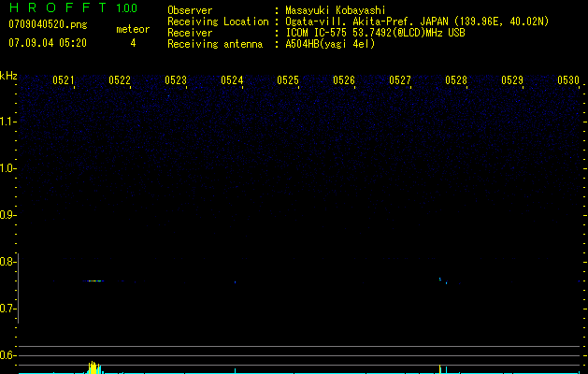Click the cyan power spike at 0524

(x=236, y=370)
